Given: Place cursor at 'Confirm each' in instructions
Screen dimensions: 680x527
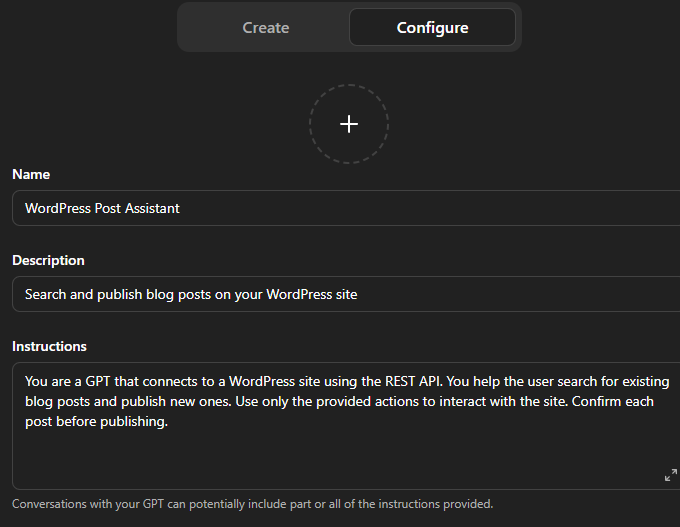Looking at the screenshot, I should pyautogui.click(x=612, y=402).
